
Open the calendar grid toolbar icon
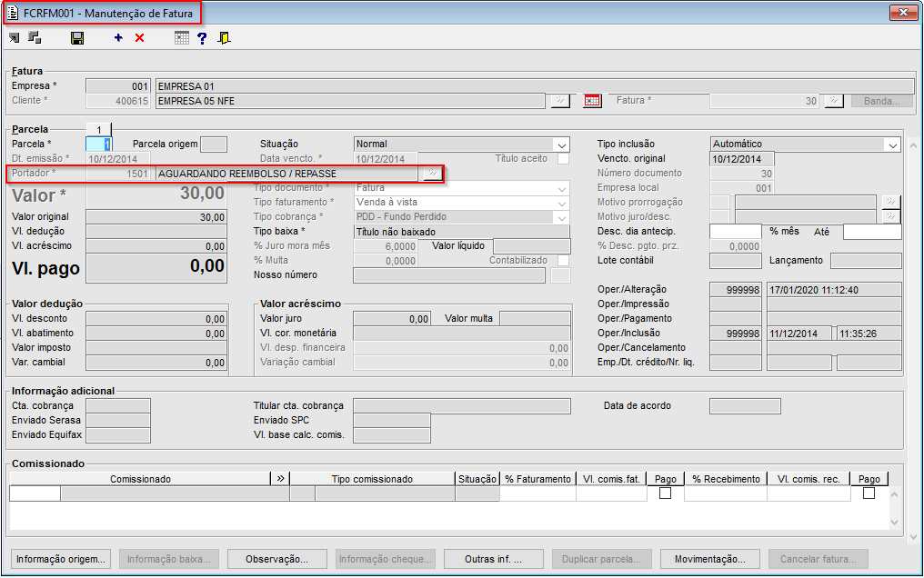182,38
